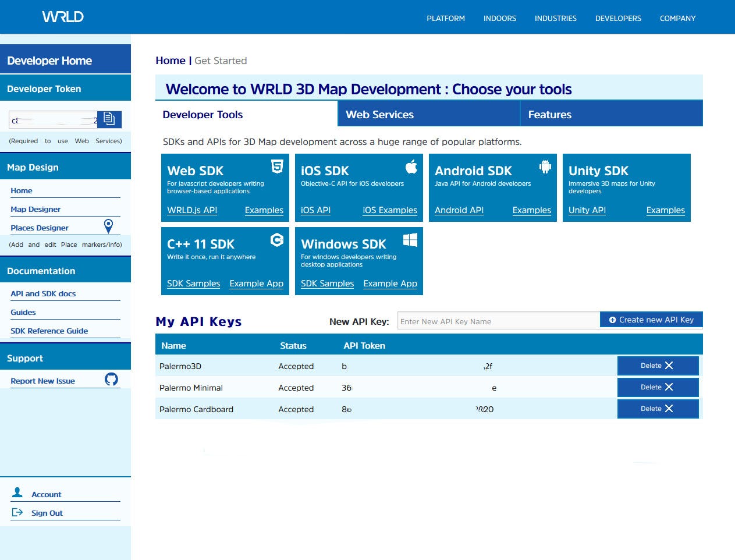Delete the Palermo3D API key
The height and width of the screenshot is (560, 735).
(x=658, y=366)
